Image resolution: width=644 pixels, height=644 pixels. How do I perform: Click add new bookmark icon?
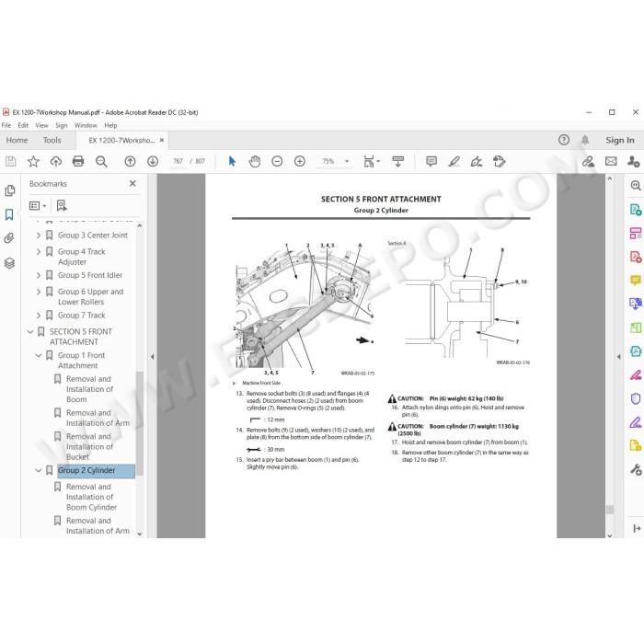(x=62, y=205)
